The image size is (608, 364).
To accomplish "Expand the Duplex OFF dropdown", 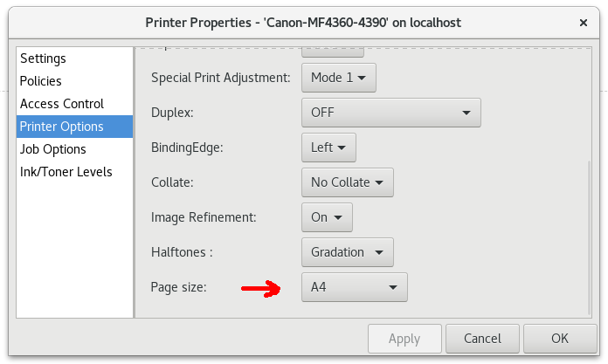I will click(390, 113).
